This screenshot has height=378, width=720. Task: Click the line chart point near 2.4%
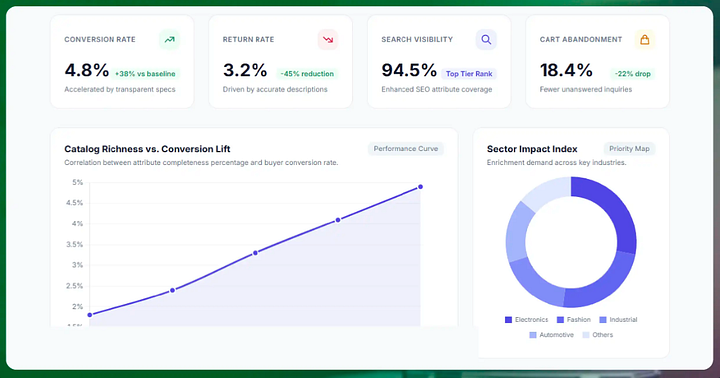coord(172,290)
